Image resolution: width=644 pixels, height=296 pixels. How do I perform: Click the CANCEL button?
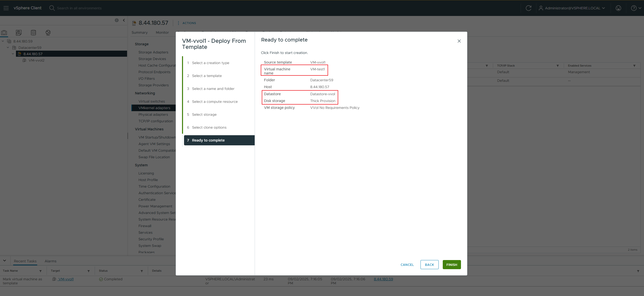(x=407, y=265)
